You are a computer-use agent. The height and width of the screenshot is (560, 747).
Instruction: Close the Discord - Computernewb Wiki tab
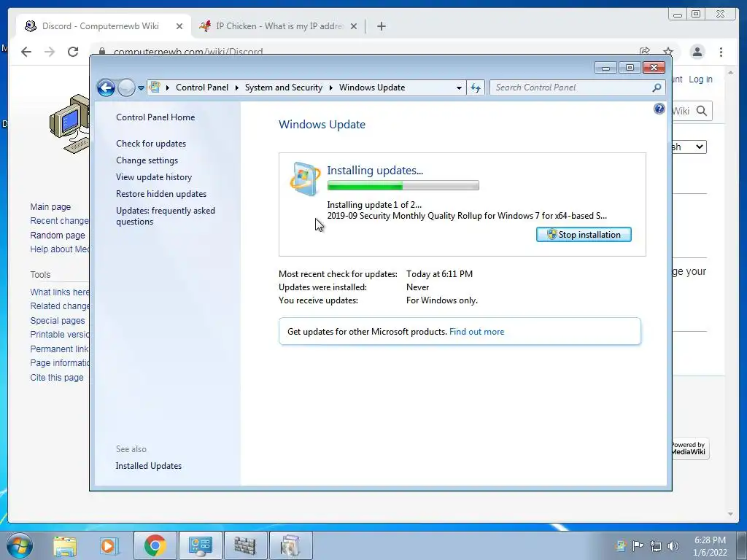pyautogui.click(x=179, y=27)
